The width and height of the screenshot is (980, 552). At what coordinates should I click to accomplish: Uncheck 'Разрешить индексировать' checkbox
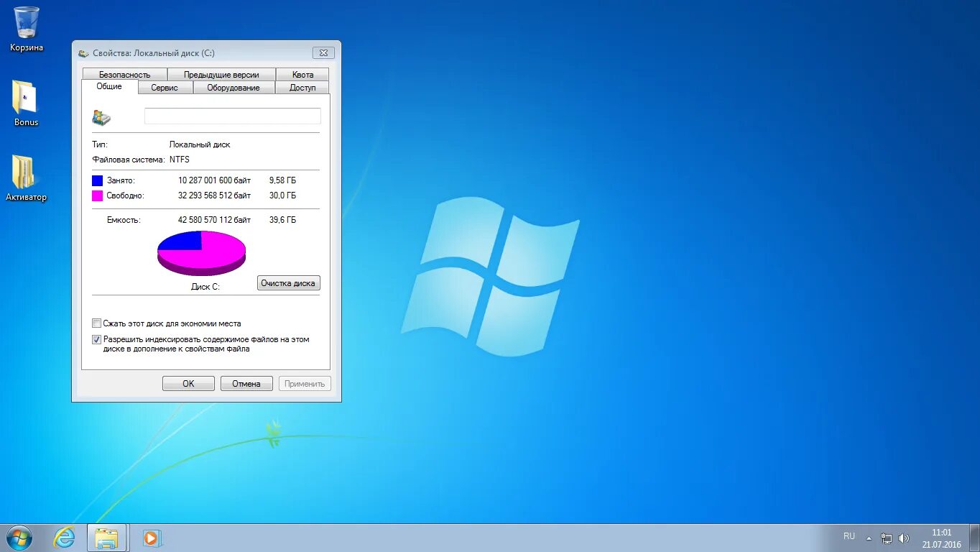[96, 339]
